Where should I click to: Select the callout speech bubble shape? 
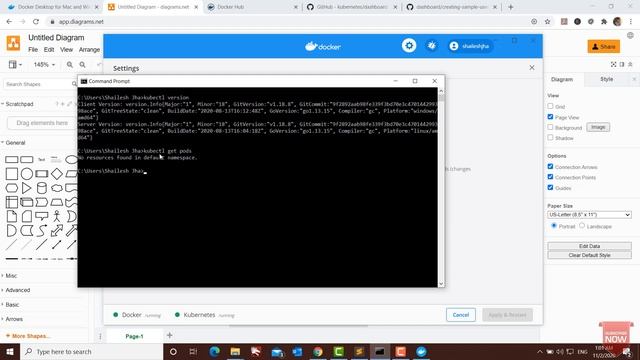pyautogui.click(x=41, y=216)
